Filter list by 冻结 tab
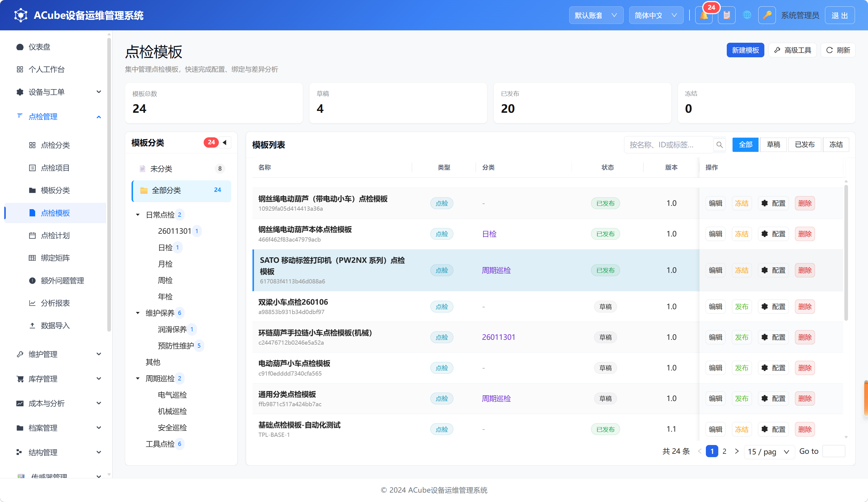 tap(836, 145)
